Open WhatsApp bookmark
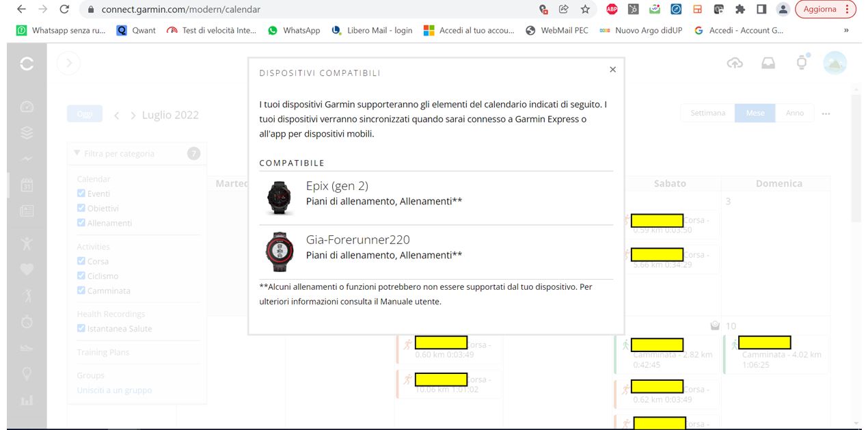Screen dimensions: 868x430 coord(294,30)
